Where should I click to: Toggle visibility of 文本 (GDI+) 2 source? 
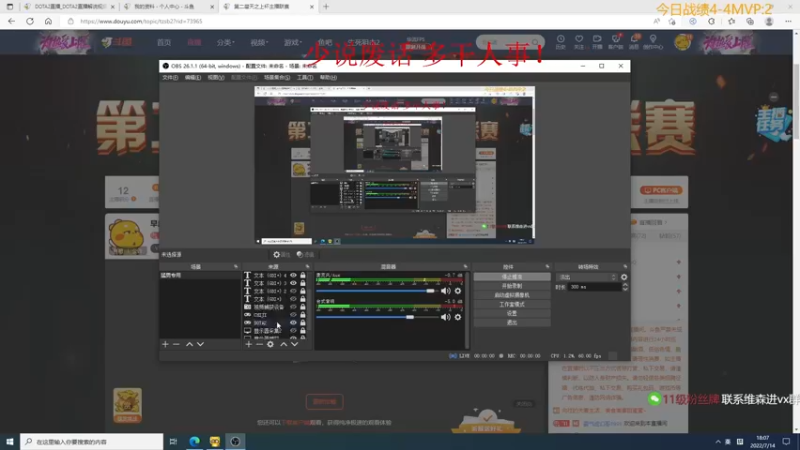[293, 291]
